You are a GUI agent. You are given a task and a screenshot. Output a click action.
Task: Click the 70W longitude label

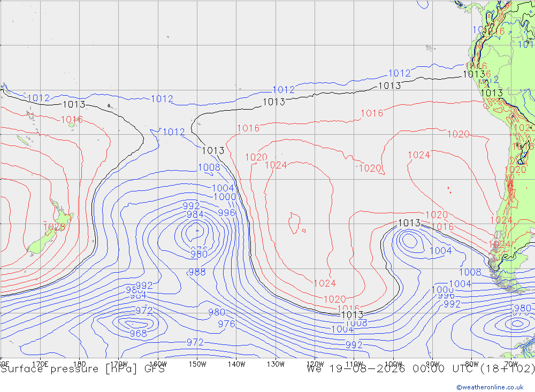pos(511,364)
